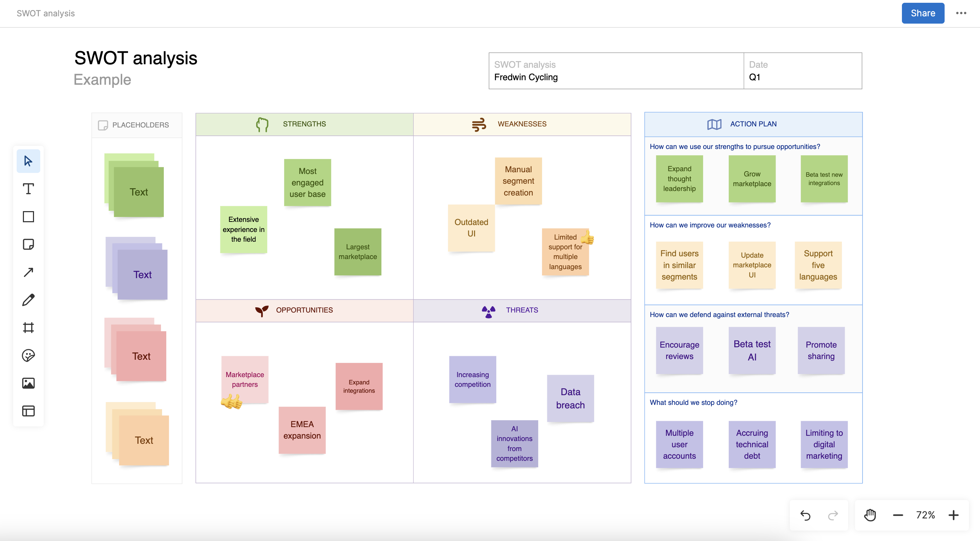
Task: Select the Table layout tool
Action: [28, 411]
